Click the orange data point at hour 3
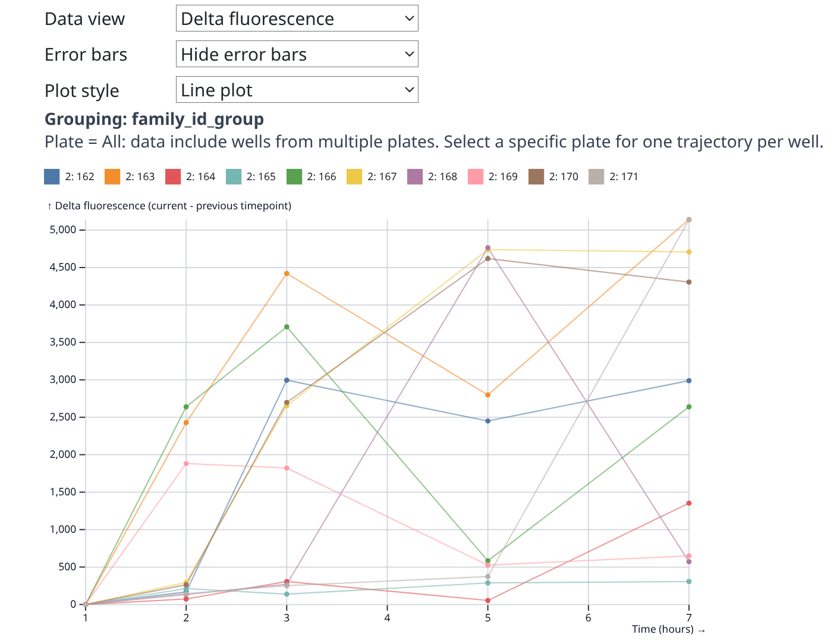 [287, 274]
